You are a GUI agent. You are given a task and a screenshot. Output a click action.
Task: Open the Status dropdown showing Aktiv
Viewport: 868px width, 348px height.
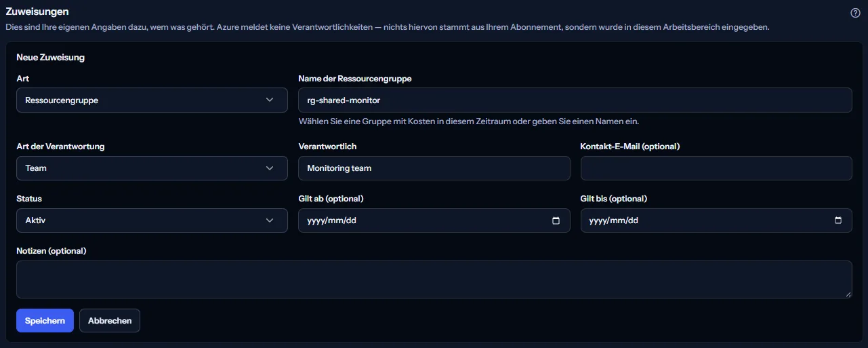point(152,220)
